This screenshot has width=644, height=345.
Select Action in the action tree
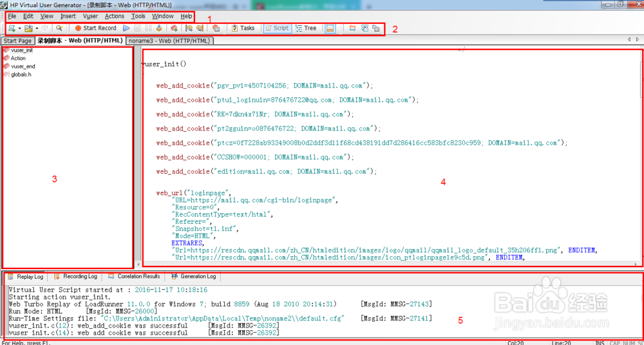18,59
